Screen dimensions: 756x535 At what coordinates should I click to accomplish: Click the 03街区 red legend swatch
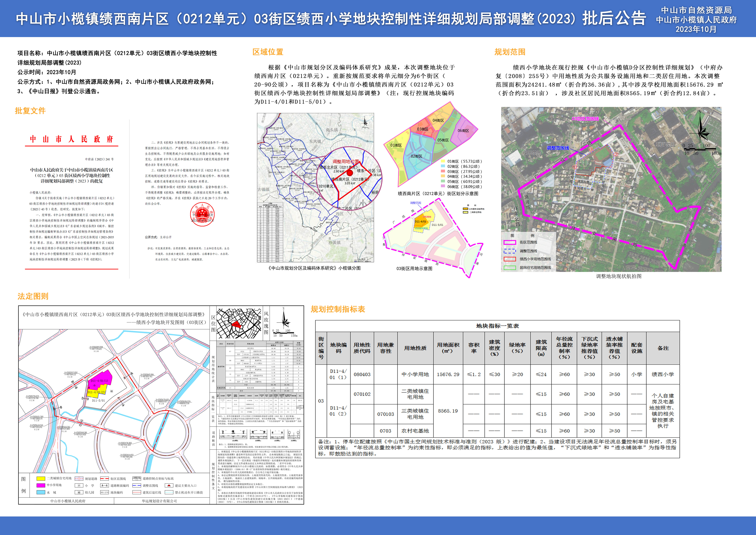(x=443, y=171)
